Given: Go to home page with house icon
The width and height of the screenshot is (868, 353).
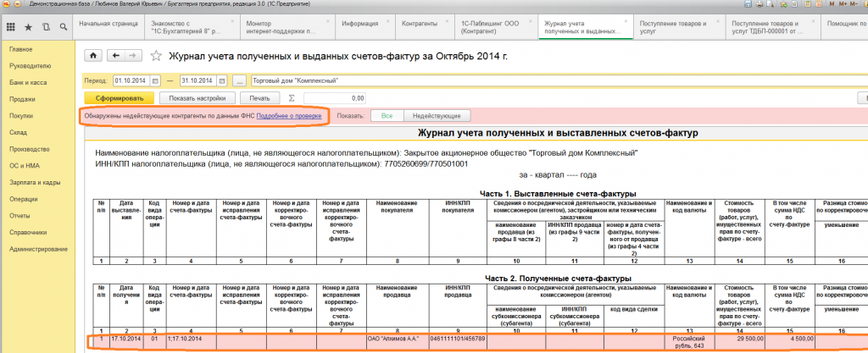Looking at the screenshot, I should tap(92, 56).
